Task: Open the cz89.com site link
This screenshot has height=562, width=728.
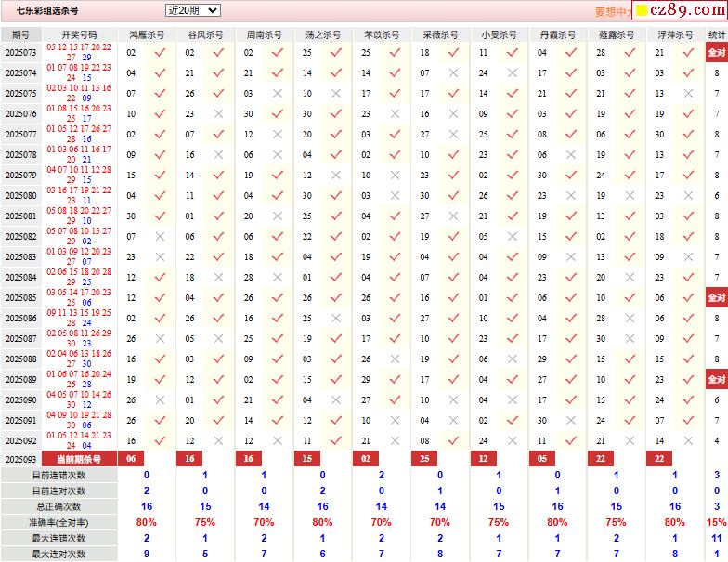Action: [680, 9]
